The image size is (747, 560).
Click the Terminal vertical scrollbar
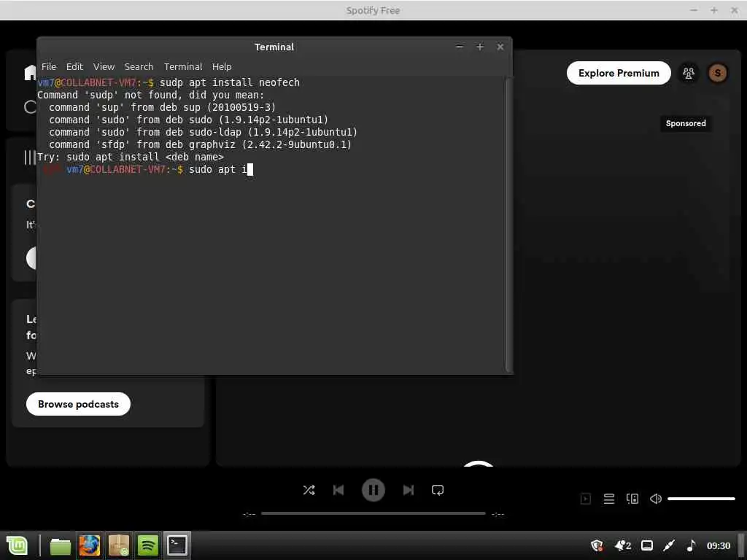[508, 224]
